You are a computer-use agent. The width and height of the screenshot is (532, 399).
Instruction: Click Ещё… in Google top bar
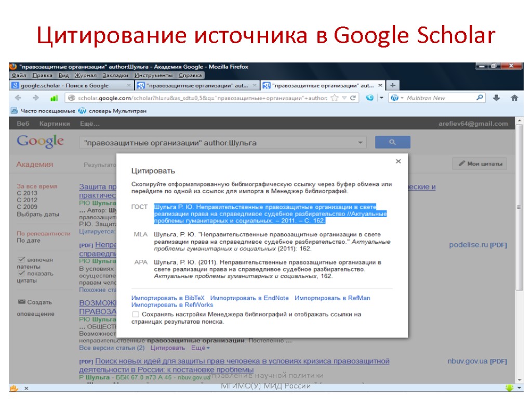(90, 124)
